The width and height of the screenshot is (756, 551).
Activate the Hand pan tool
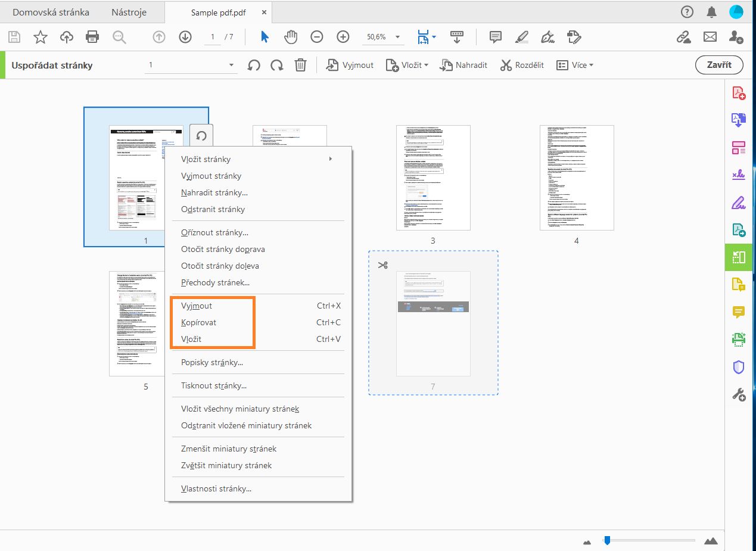291,37
